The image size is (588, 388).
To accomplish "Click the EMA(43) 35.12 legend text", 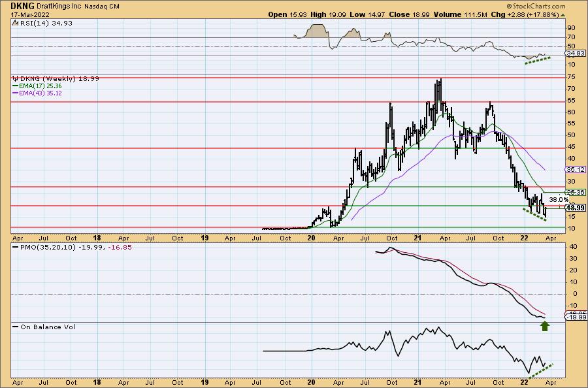I will pos(40,93).
